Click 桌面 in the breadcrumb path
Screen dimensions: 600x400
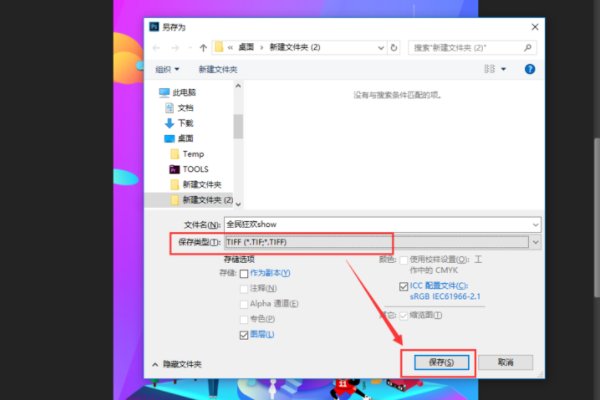246,47
